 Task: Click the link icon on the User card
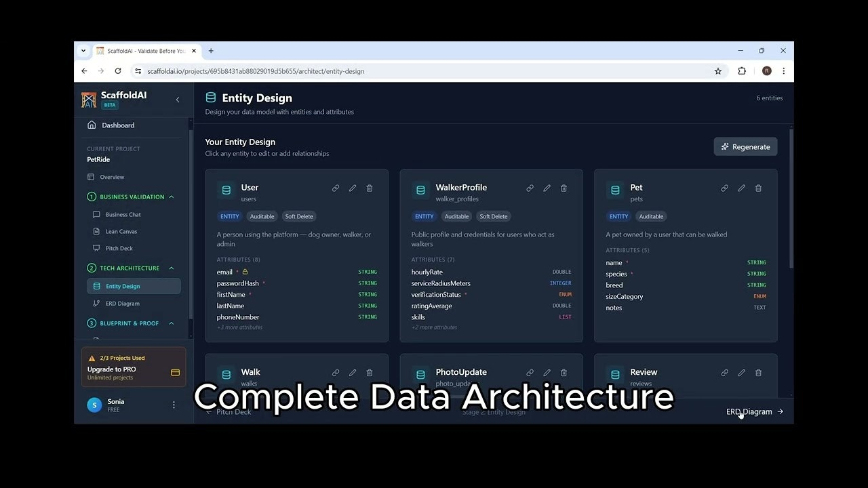(336, 188)
